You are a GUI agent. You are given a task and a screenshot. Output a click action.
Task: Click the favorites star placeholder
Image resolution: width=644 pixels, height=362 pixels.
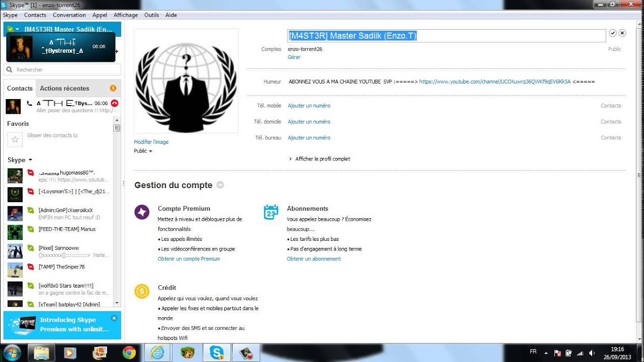15,139
